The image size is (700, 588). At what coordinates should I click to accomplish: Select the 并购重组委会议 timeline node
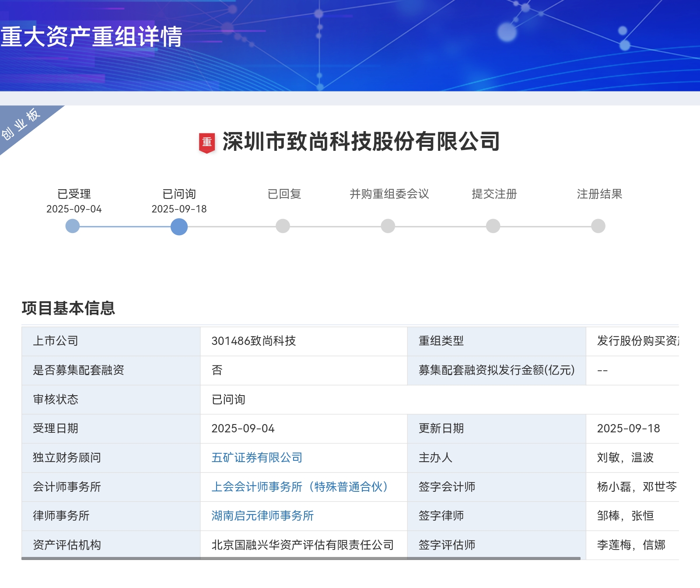388,226
